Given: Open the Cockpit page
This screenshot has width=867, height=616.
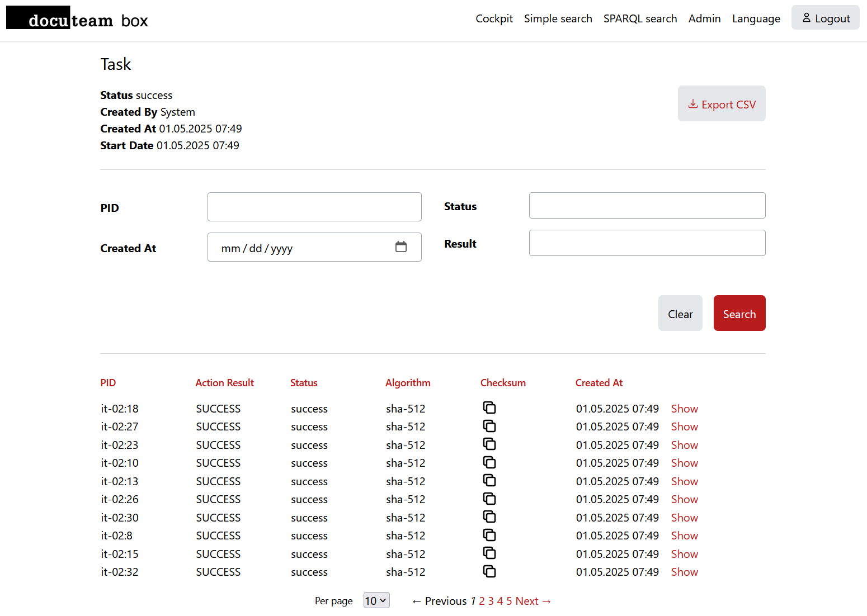Looking at the screenshot, I should click(494, 19).
